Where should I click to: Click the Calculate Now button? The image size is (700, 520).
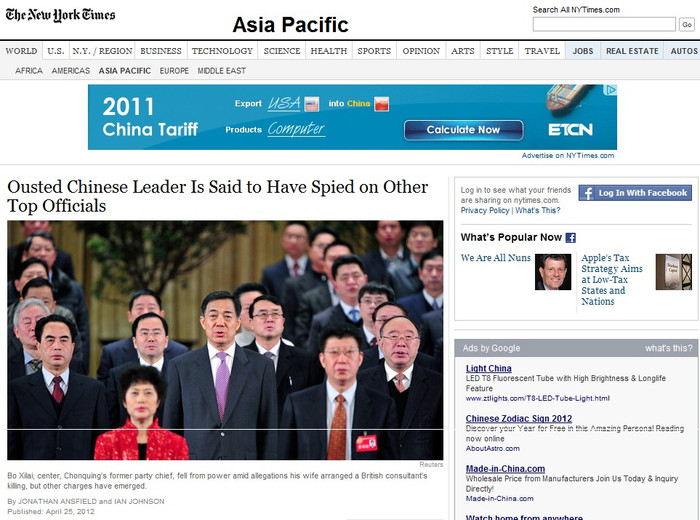point(463,130)
